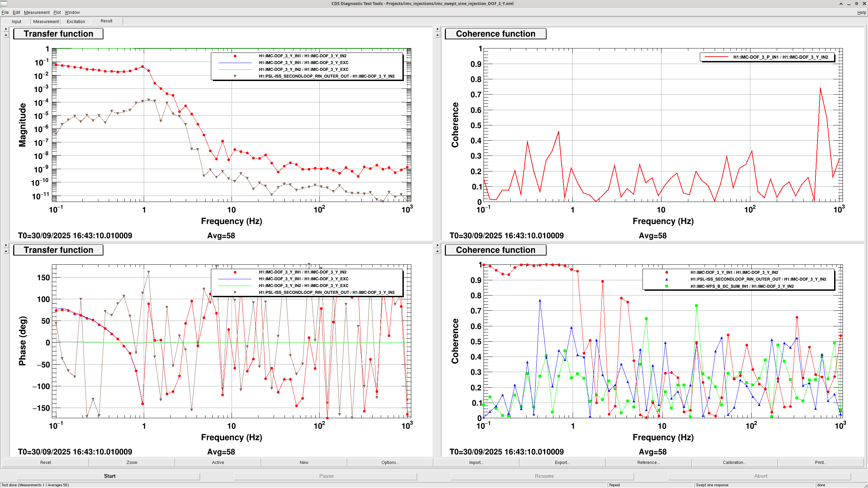The height and width of the screenshot is (488, 868).
Task: Click up-arrow button beside top-left Transfer function plot
Action: click(6, 35)
